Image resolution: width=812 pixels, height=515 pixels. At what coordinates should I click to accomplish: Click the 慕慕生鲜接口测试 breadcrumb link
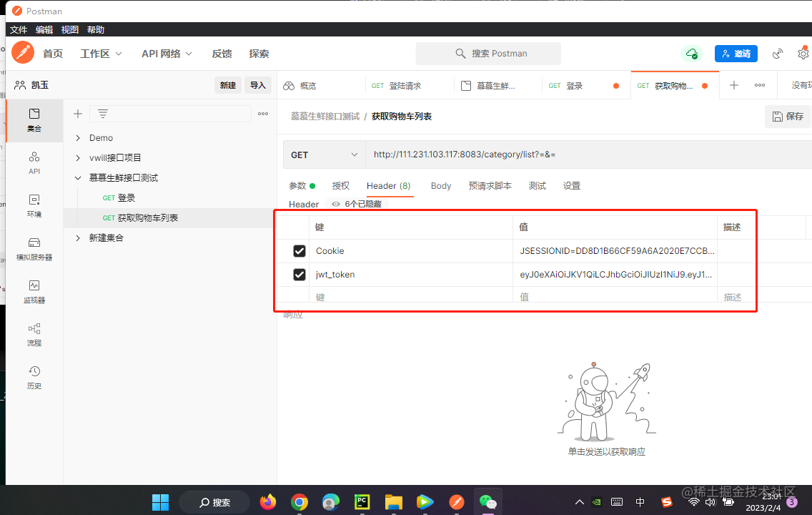[325, 116]
